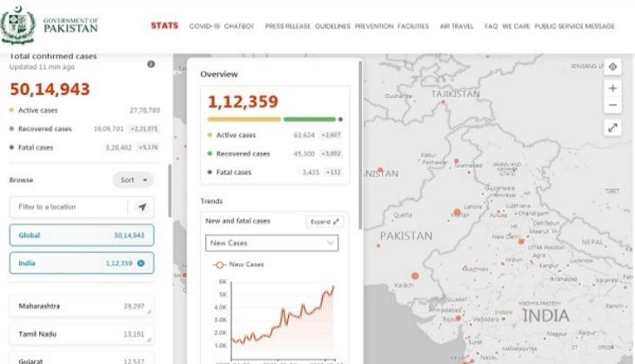
Task: Zoom in on the map
Action: [612, 88]
